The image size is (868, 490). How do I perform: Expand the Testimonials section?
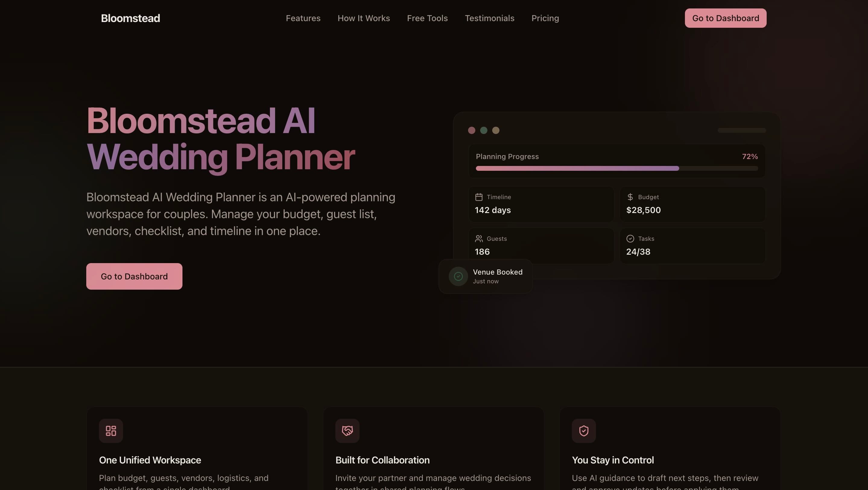click(x=489, y=18)
